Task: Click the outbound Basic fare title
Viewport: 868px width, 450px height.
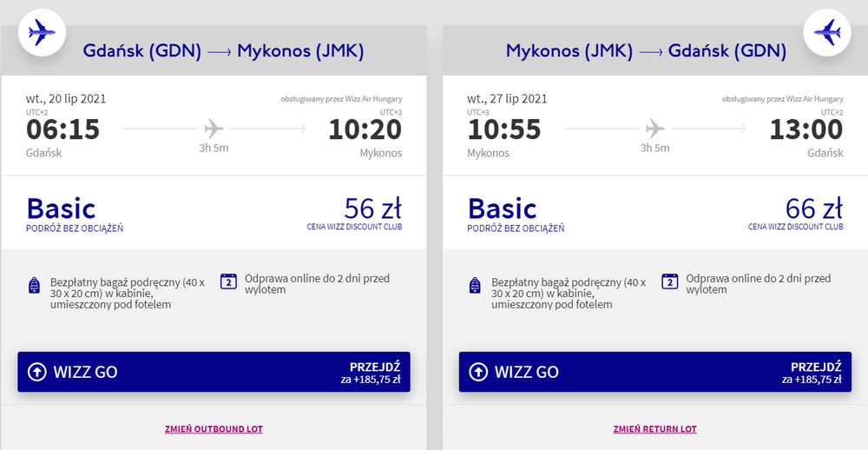Action: click(61, 208)
